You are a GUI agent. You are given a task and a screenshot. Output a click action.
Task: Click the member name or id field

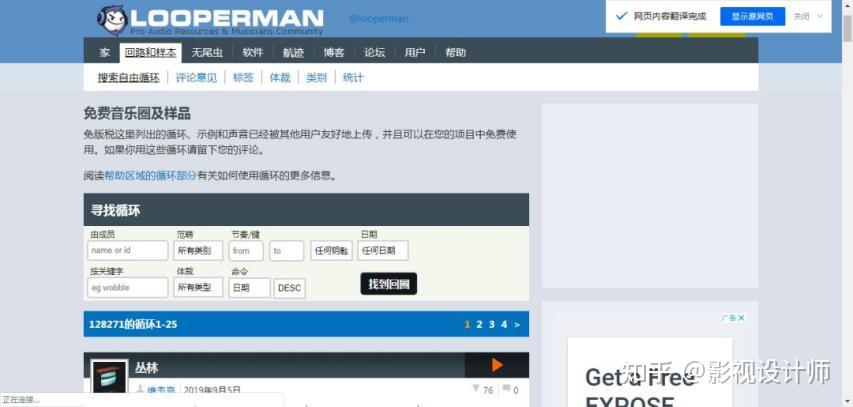pyautogui.click(x=128, y=251)
